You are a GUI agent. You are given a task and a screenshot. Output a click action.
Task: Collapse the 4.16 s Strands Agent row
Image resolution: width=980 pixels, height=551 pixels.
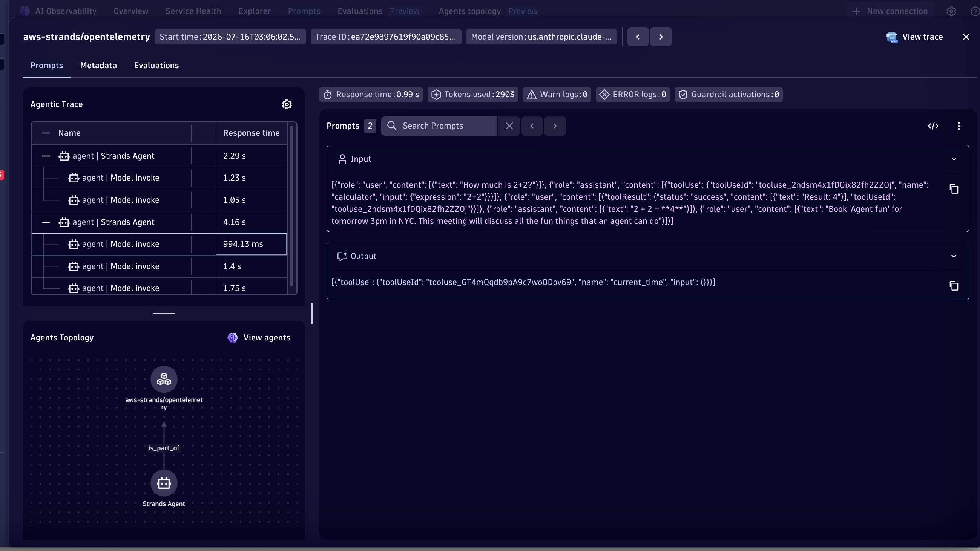46,222
